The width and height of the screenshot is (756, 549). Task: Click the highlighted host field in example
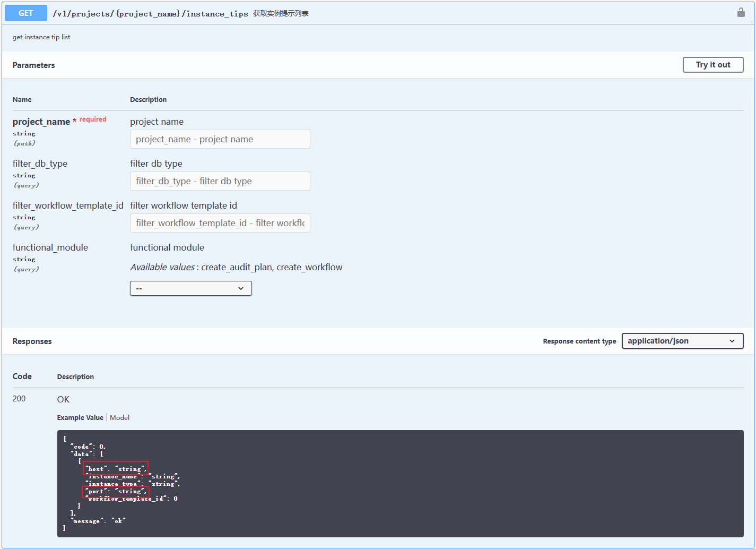(x=115, y=468)
